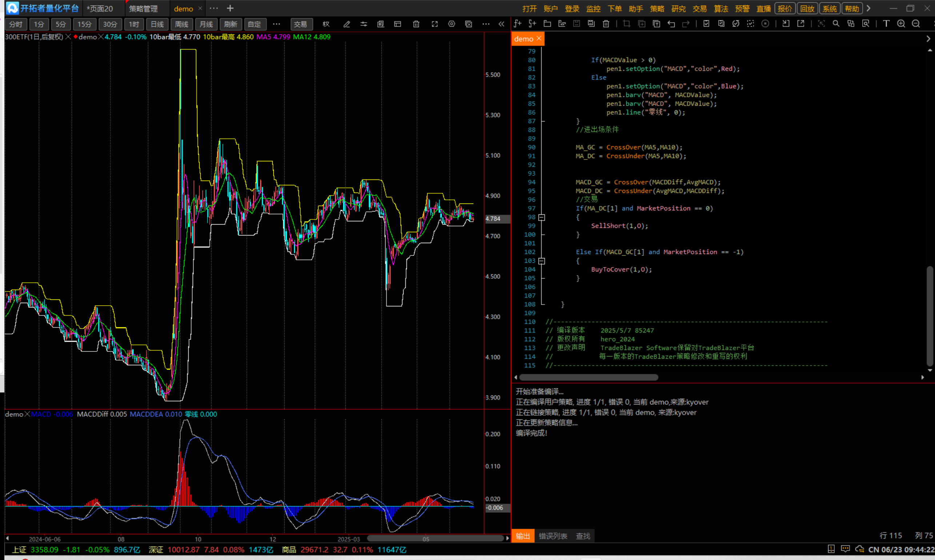The width and height of the screenshot is (935, 560).
Task: Click the cloud sync icon in status bar
Action: point(859,549)
